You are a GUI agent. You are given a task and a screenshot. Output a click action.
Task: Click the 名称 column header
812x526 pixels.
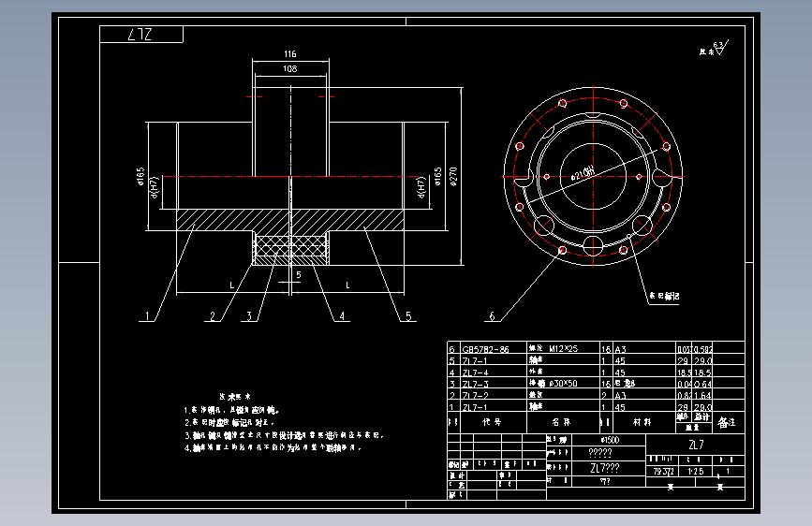point(562,422)
